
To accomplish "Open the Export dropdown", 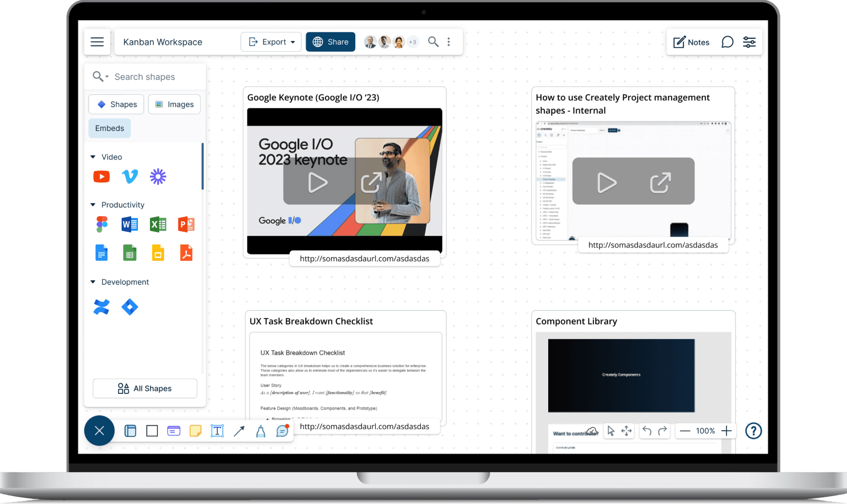I will 271,42.
